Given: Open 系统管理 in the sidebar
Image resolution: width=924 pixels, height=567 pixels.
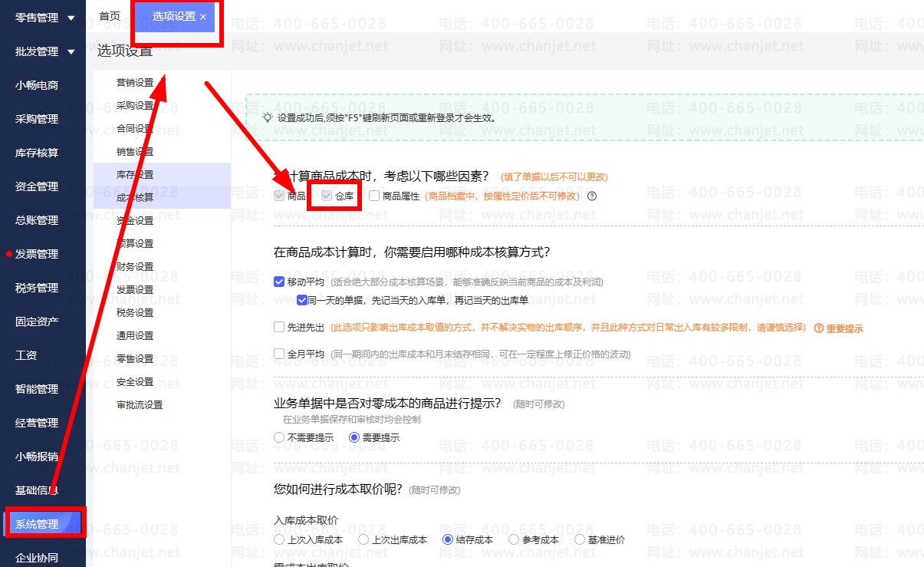Looking at the screenshot, I should pos(37,524).
